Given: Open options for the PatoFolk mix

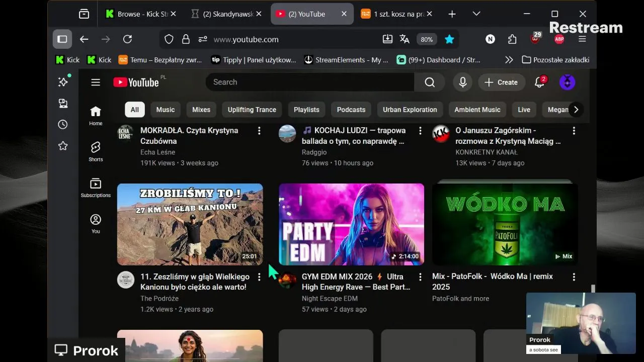Looking at the screenshot, I should coord(574,277).
